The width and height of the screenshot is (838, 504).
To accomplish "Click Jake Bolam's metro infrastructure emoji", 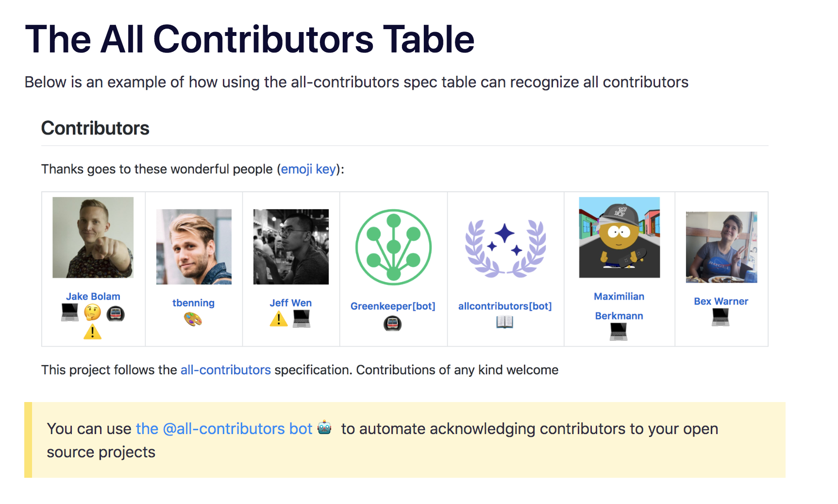I will [115, 314].
